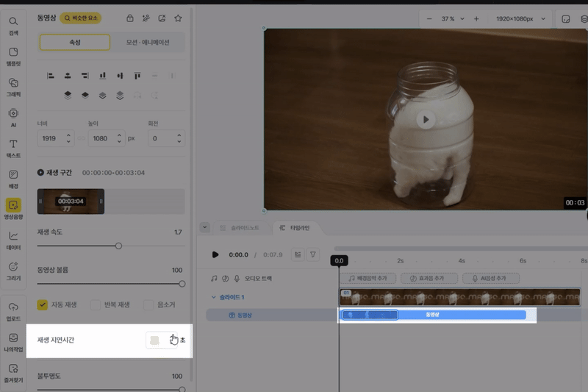
Task: Click the 재생 속도 slider handle
Action: pyautogui.click(x=118, y=246)
